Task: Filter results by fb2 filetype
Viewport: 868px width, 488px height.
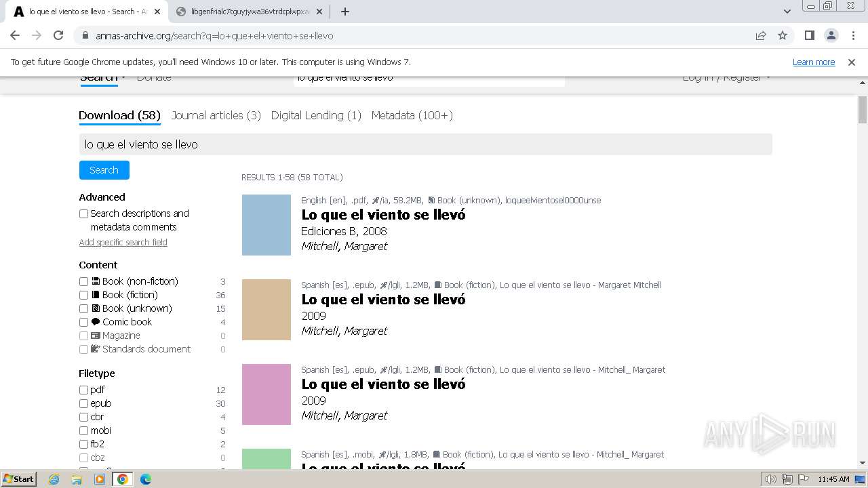Action: click(83, 444)
